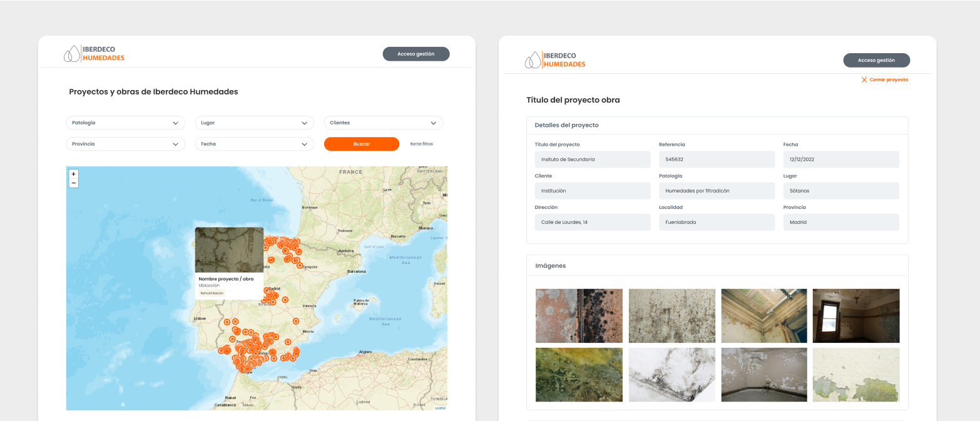Open the window room photo thumbnail
This screenshot has height=421, width=980.
855,316
